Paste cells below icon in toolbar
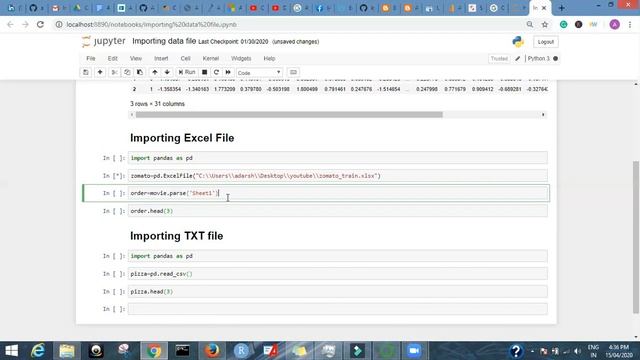This screenshot has width=640, height=360. pos(140,72)
